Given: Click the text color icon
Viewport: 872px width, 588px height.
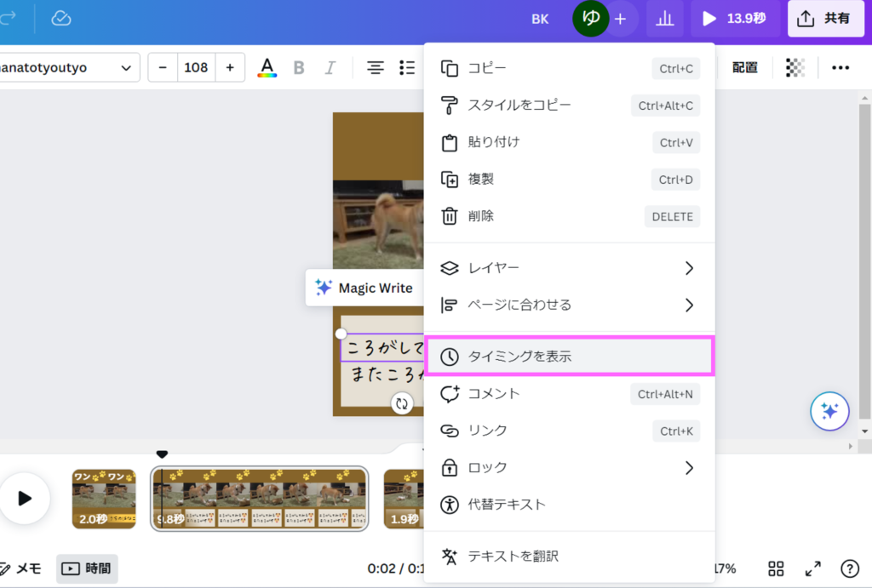Looking at the screenshot, I should click(x=267, y=67).
